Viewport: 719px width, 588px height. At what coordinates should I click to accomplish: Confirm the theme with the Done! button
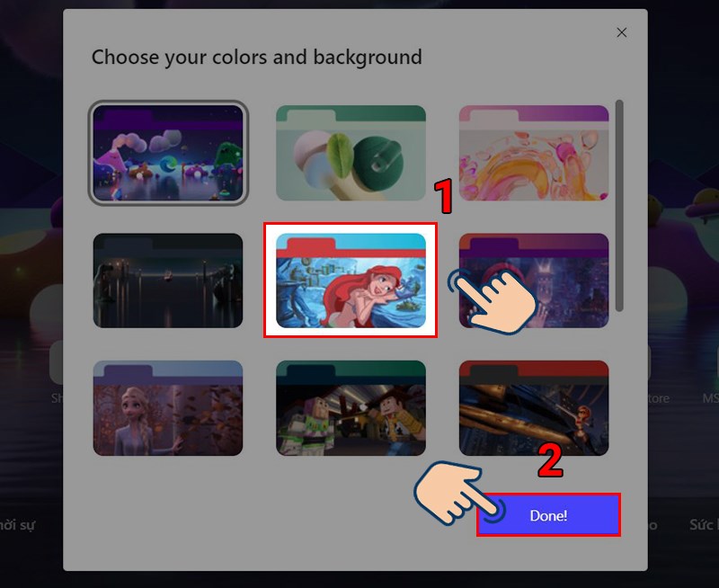click(548, 515)
